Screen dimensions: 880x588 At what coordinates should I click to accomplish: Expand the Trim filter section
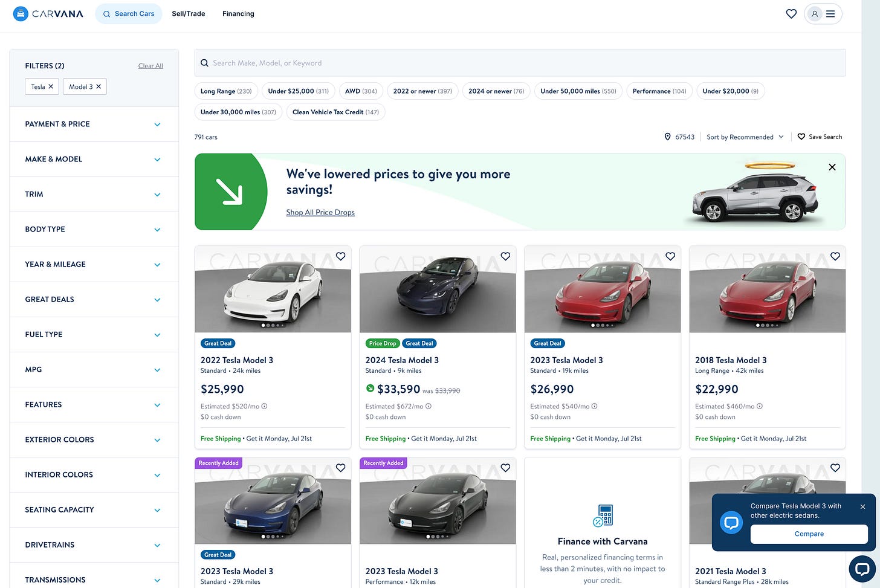pyautogui.click(x=94, y=194)
